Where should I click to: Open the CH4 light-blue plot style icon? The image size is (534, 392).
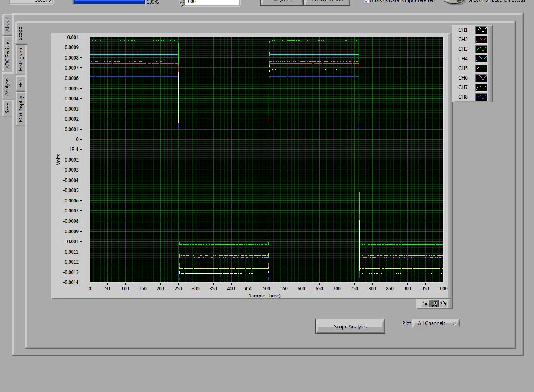coord(481,59)
